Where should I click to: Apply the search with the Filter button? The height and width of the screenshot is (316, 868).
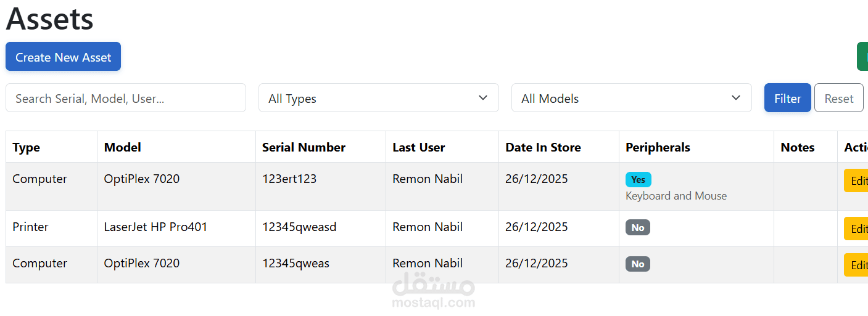click(787, 98)
